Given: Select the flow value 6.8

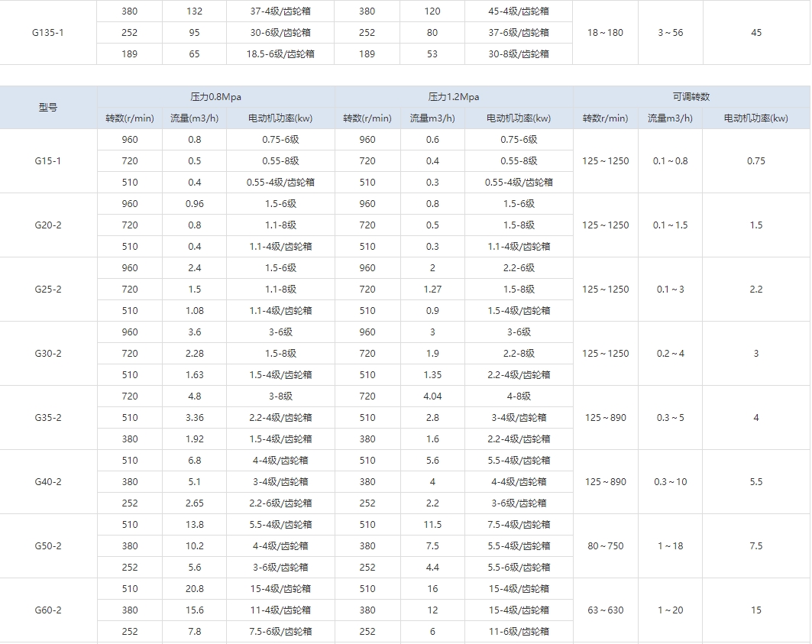Looking at the screenshot, I should 194,461.
